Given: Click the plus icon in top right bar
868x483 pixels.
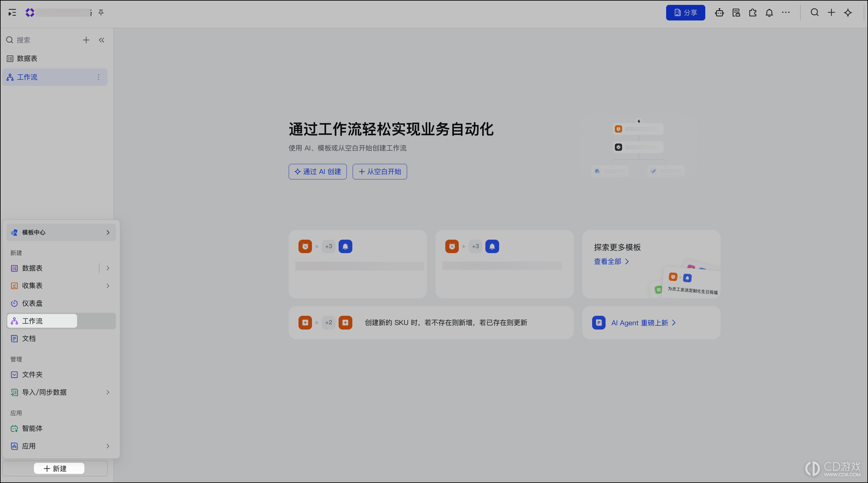Looking at the screenshot, I should click(x=831, y=13).
